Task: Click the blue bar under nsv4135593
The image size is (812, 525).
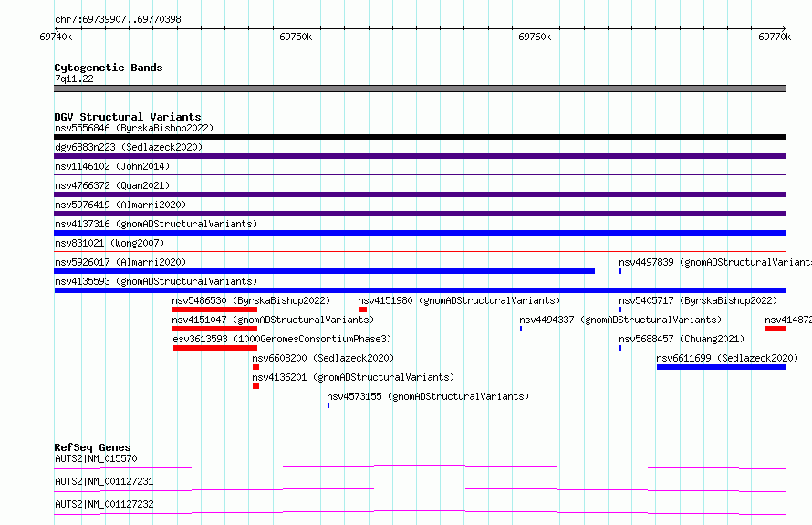Action: [x=420, y=290]
